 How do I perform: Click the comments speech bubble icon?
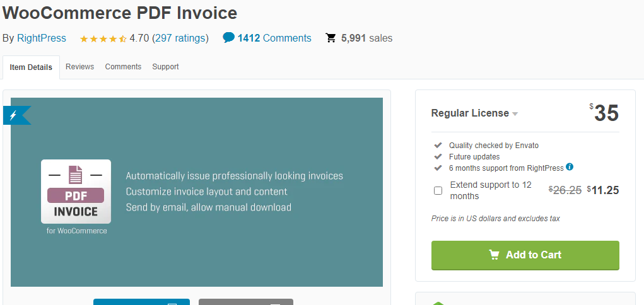(228, 38)
